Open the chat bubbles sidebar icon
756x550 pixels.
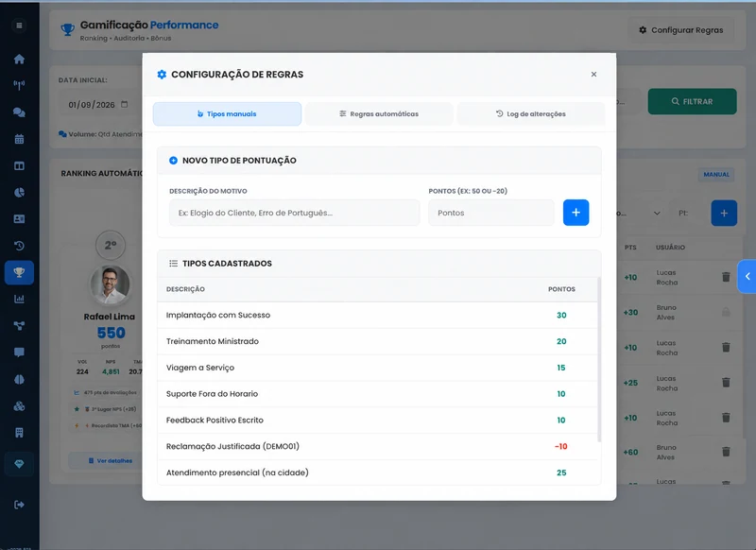[19, 112]
